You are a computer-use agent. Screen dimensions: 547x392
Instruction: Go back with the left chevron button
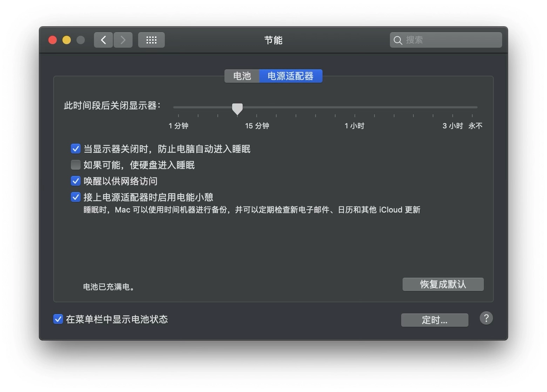tap(103, 40)
